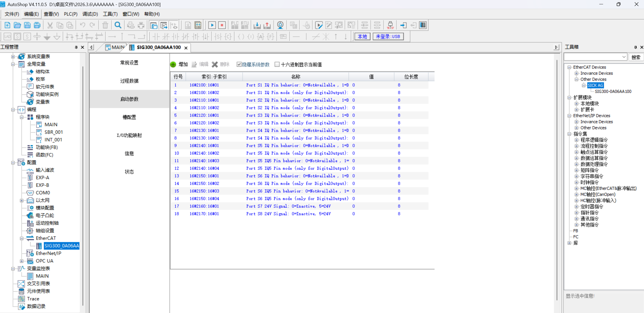Viewport: 644px width, 313px height.
Task: Click the PLC Stop red square icon
Action: [x=222, y=25]
